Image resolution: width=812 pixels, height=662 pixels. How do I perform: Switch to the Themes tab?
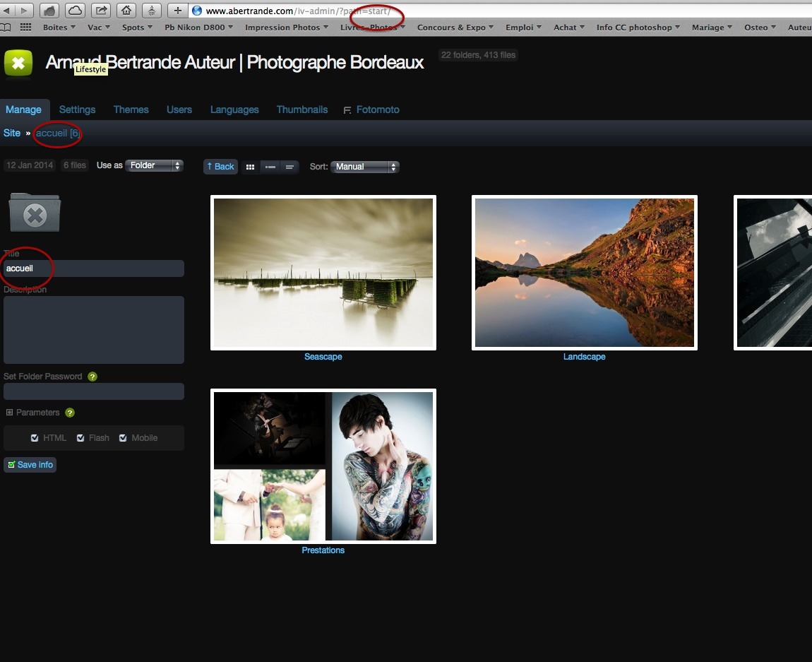[x=131, y=110]
